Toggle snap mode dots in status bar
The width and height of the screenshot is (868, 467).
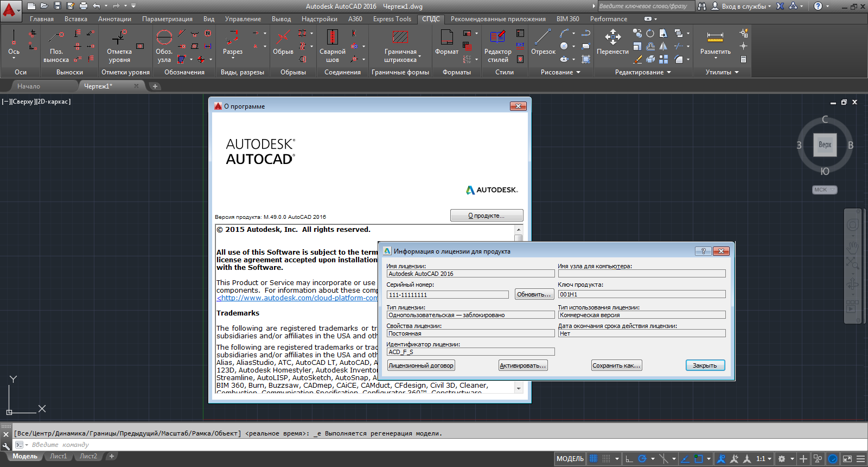pos(607,459)
